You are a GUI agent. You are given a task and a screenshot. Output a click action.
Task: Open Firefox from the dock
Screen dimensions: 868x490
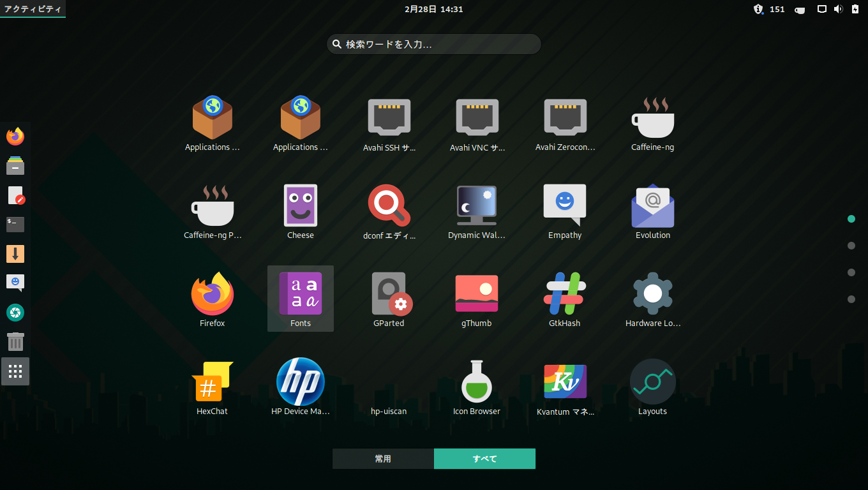pos(15,137)
